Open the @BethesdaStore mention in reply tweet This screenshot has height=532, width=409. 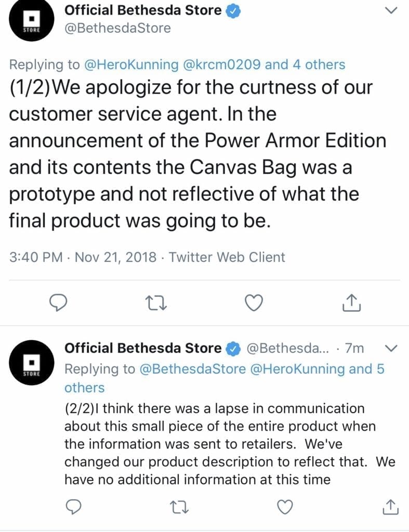[192, 369]
